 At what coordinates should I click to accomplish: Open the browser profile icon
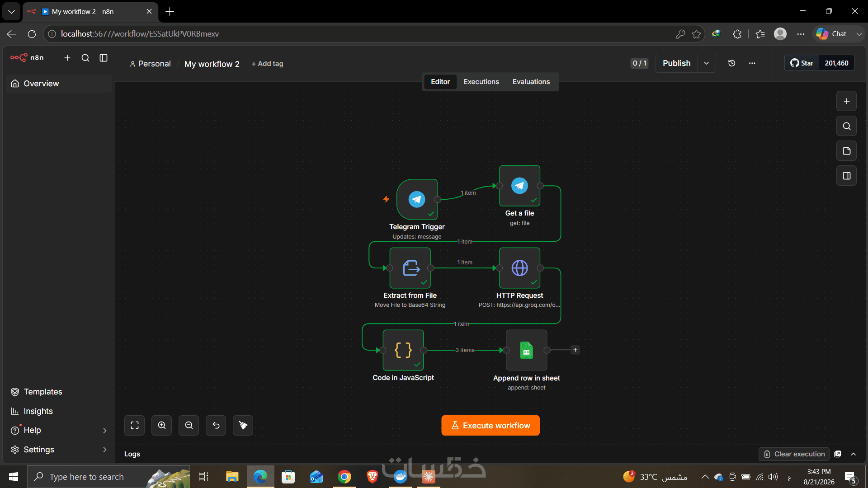780,34
